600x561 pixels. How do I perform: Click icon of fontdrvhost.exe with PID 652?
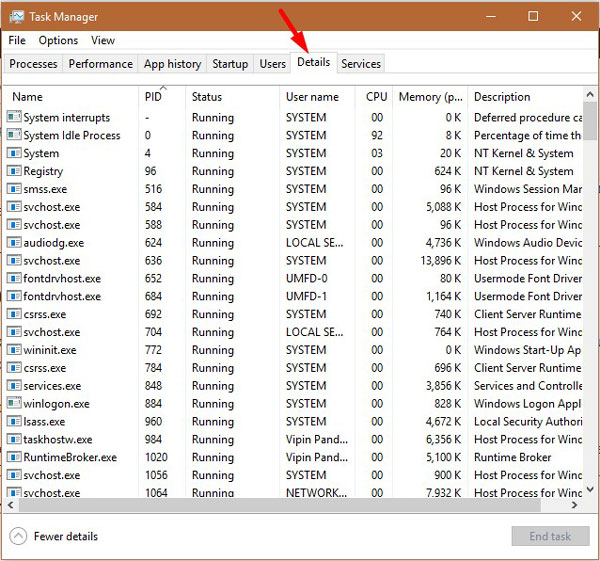coord(14,278)
